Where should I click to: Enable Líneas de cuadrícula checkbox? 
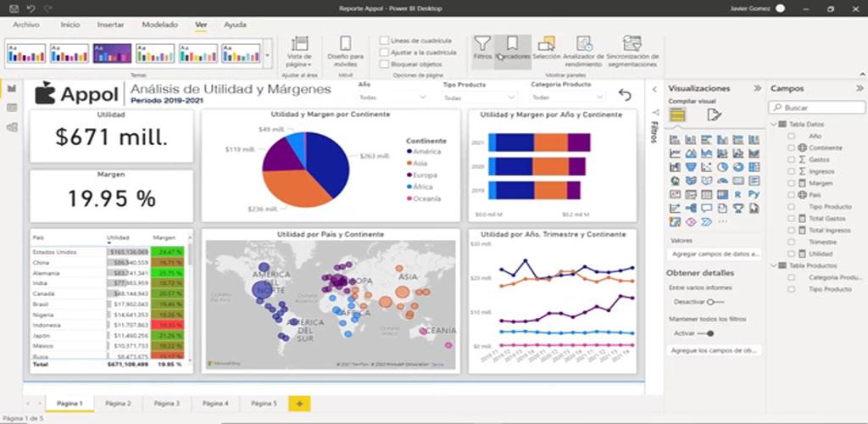(x=384, y=41)
